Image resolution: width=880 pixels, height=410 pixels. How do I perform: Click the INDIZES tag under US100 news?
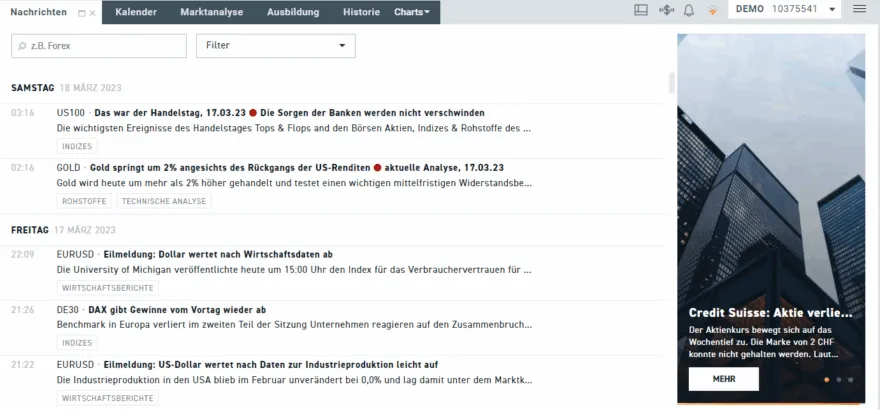click(x=77, y=146)
